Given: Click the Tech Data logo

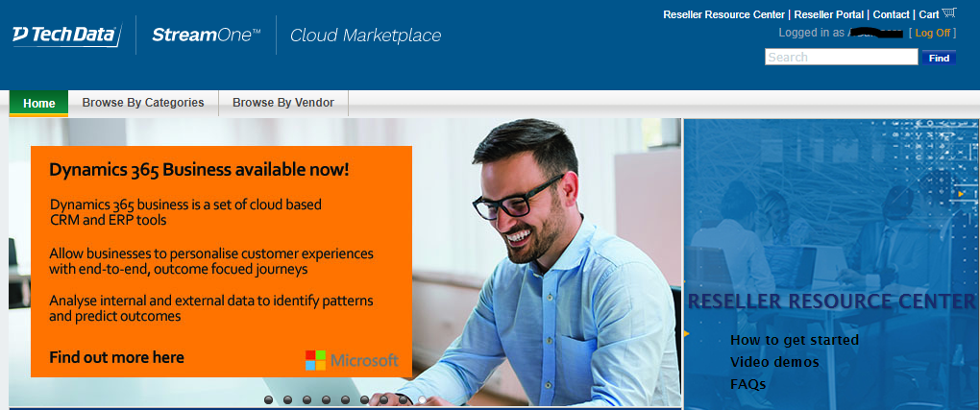Looking at the screenshot, I should [x=65, y=36].
